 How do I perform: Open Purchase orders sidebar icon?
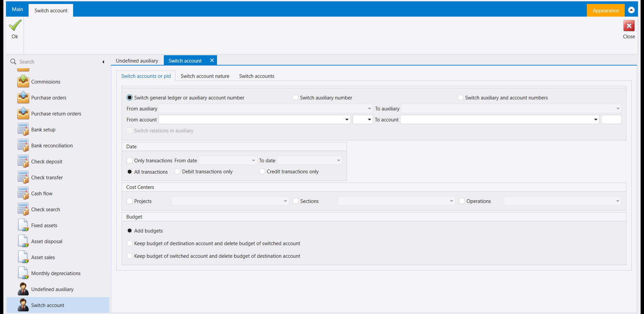pyautogui.click(x=23, y=97)
